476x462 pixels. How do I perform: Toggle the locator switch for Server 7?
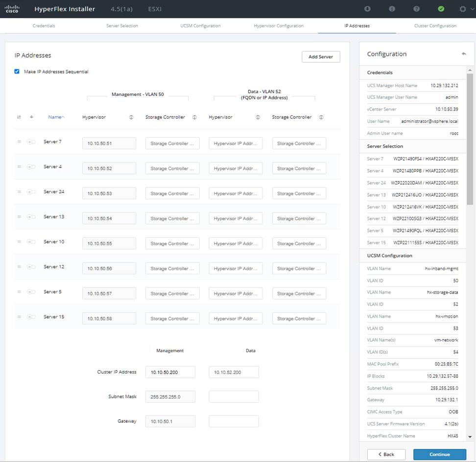[x=31, y=141]
